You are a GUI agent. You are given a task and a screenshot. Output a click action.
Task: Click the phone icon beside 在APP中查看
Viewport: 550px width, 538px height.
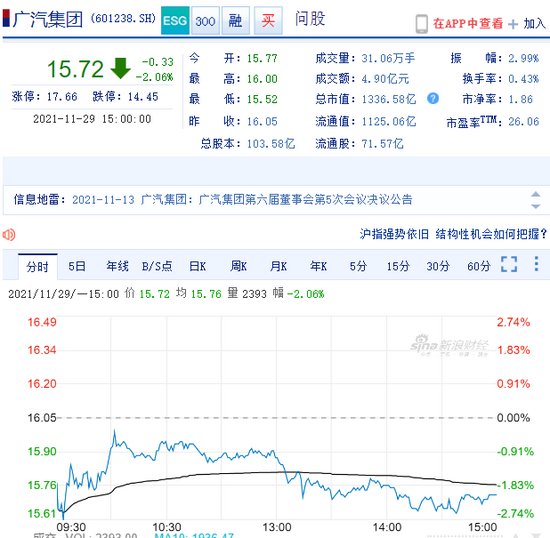click(421, 24)
